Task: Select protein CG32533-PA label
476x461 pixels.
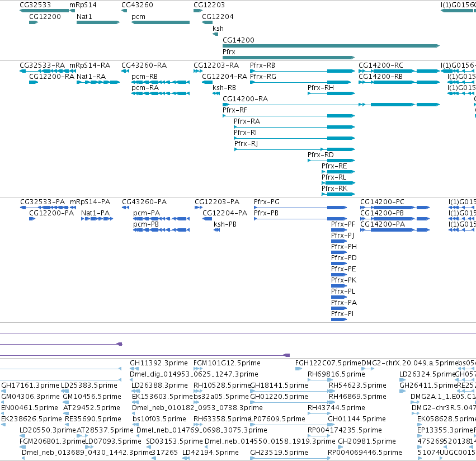Action: [x=43, y=202]
